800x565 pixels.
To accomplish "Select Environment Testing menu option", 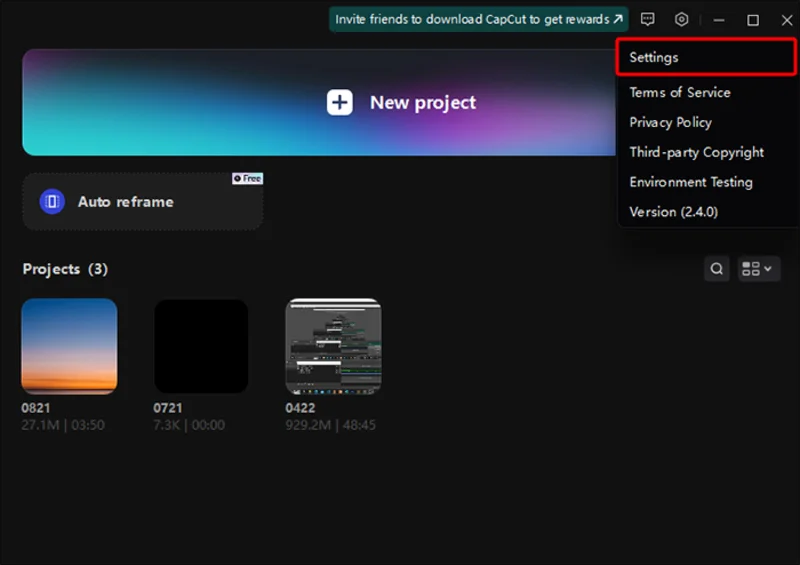I will 690,182.
